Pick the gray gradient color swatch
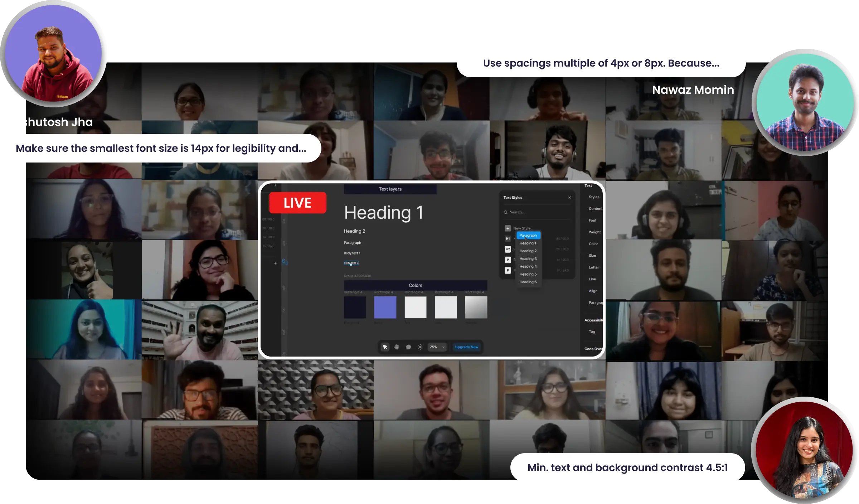 click(476, 307)
